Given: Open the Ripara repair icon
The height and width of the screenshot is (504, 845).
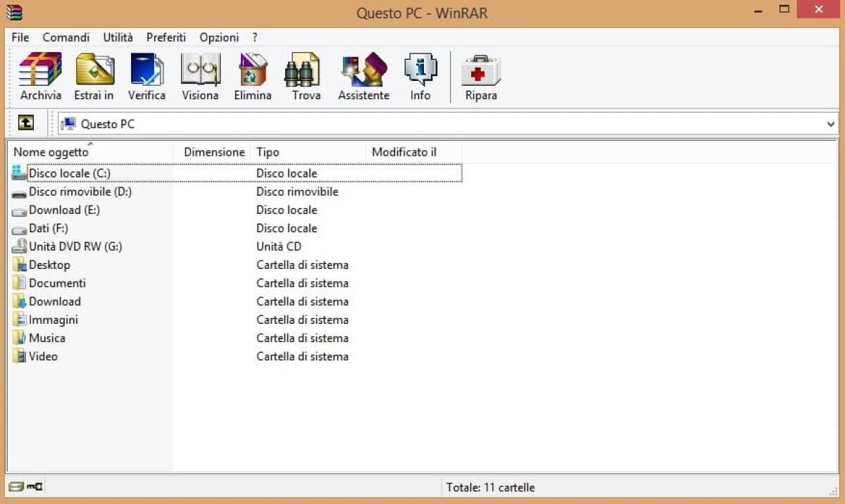Looking at the screenshot, I should coord(480,74).
